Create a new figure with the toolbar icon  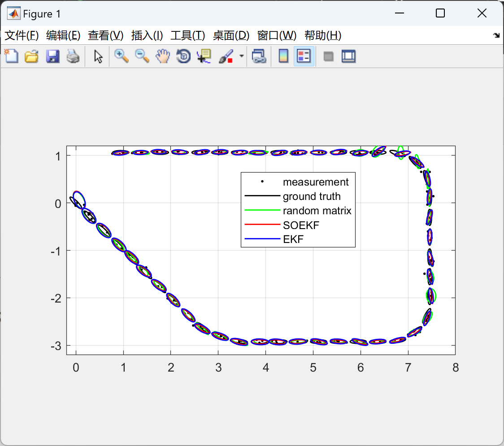(x=11, y=56)
